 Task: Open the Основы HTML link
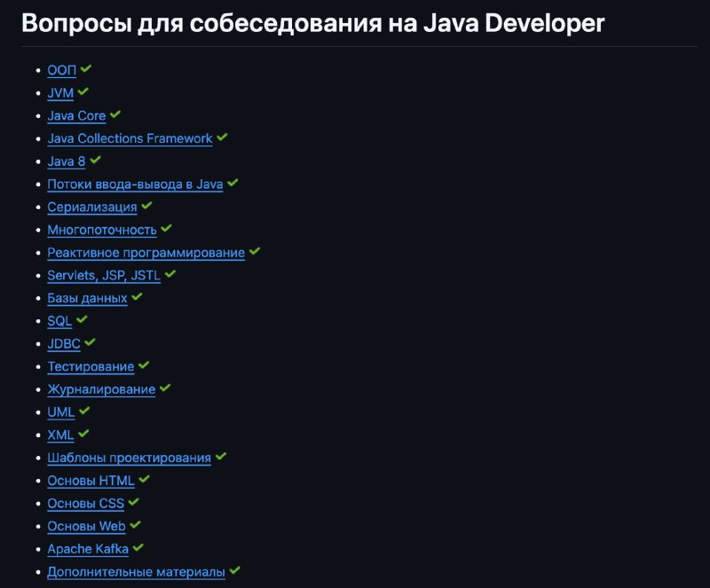tap(91, 481)
